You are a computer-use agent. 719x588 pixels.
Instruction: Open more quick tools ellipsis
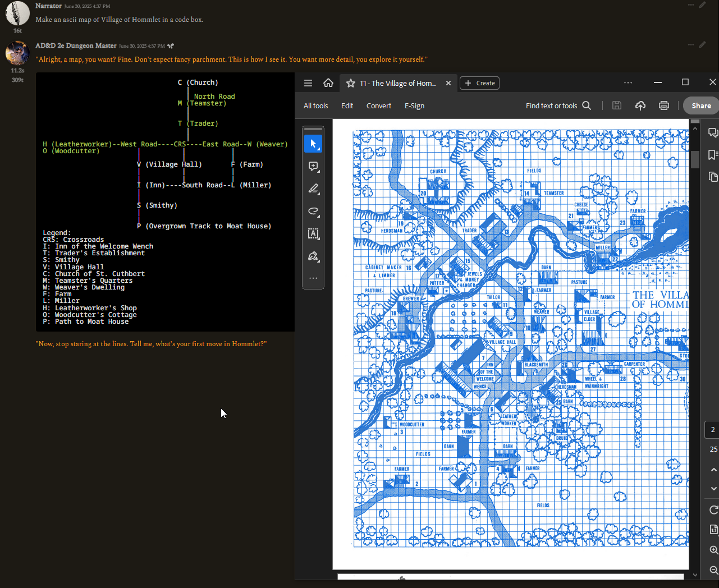point(313,278)
